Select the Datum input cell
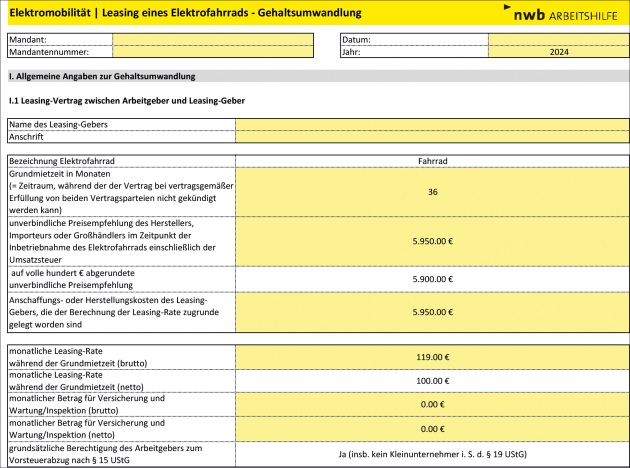Viewport: 630px width, 468px height. click(x=558, y=39)
